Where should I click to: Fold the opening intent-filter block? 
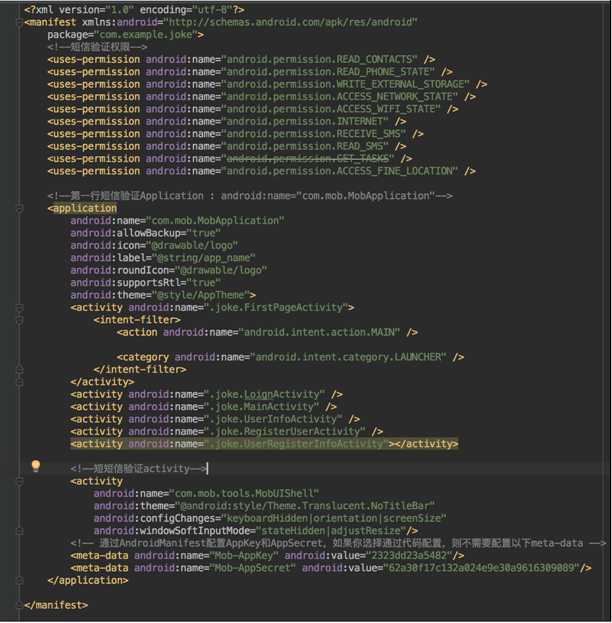tap(19, 320)
